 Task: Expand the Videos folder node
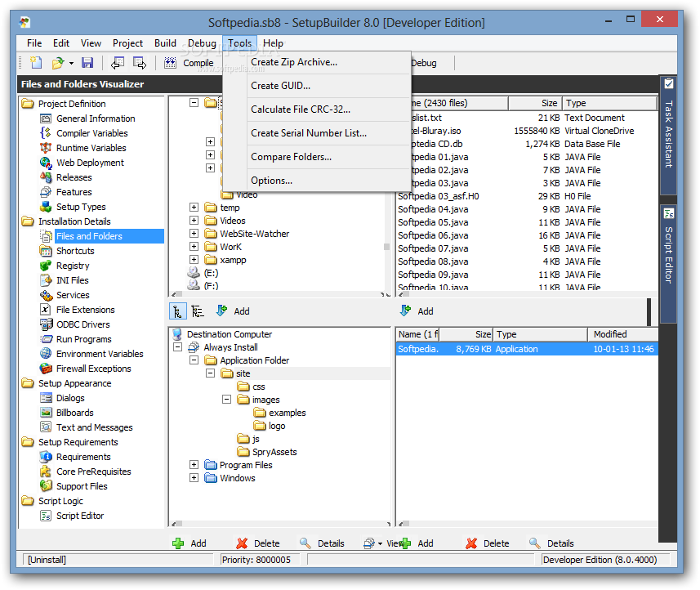[x=194, y=220]
